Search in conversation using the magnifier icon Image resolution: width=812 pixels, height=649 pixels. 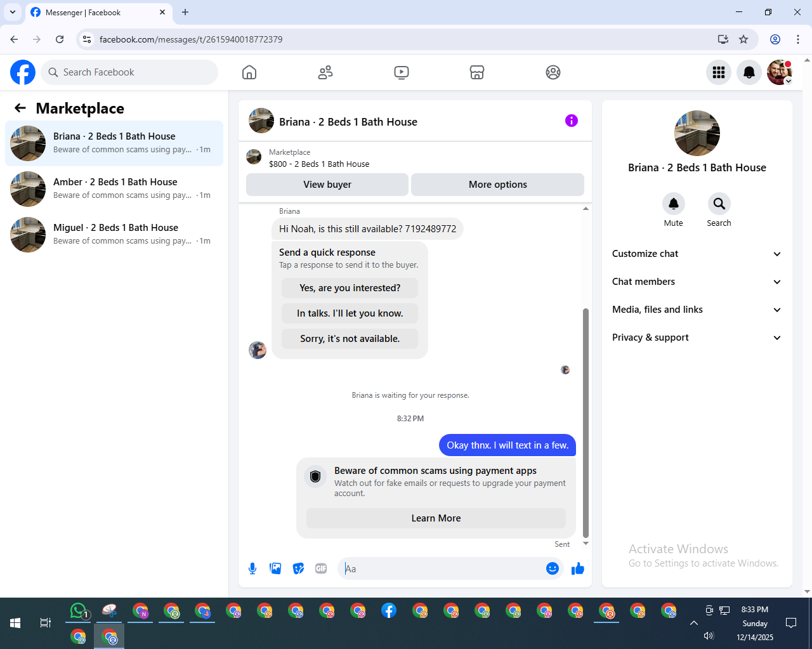[x=719, y=204]
